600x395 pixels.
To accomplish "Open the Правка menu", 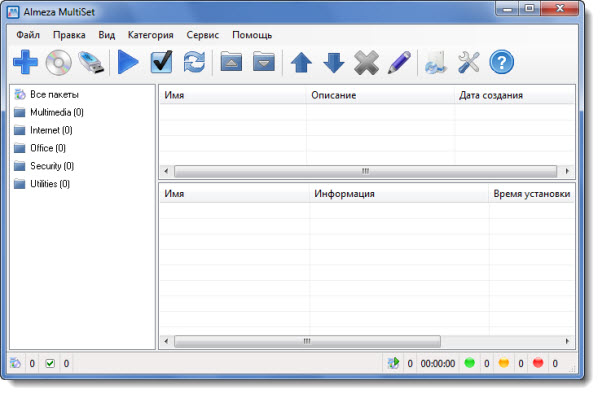I will (69, 35).
